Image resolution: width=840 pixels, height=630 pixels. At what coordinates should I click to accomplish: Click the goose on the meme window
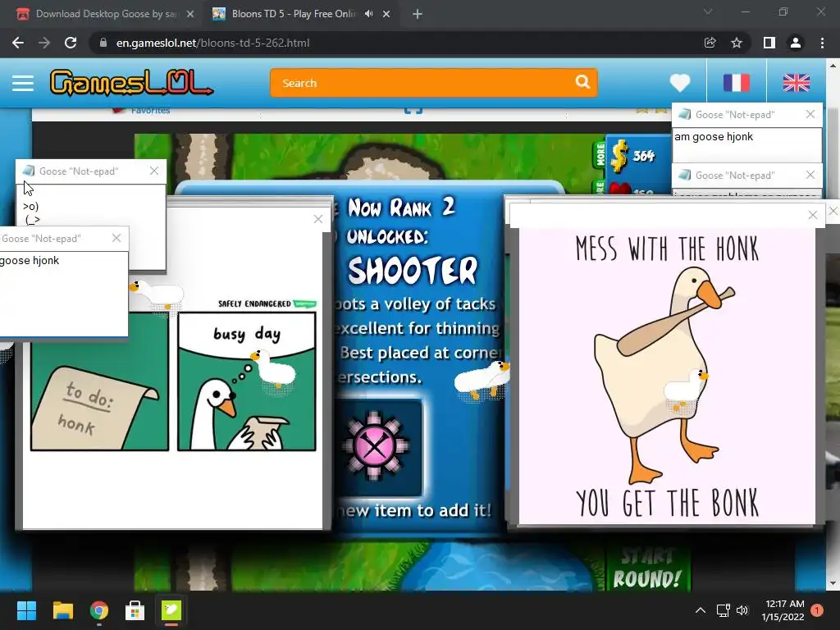pyautogui.click(x=687, y=388)
